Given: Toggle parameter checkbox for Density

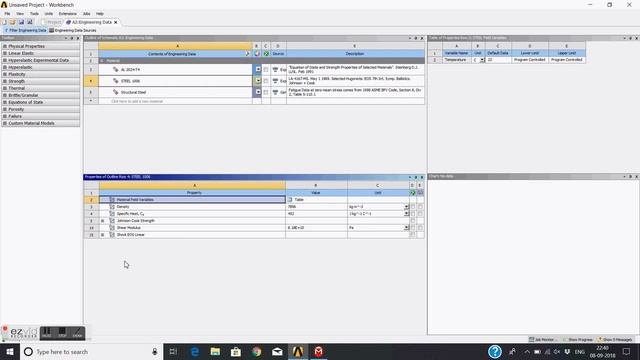Looking at the screenshot, I should pyautogui.click(x=420, y=207).
